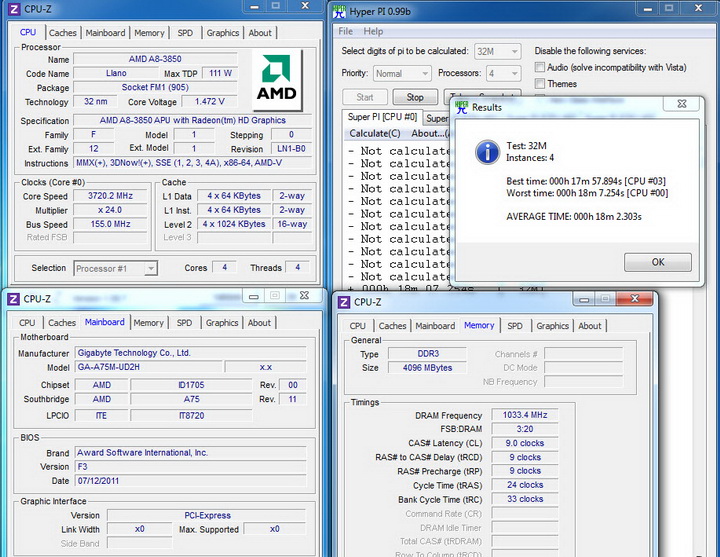Click CAS# Latency 9.0 clocks value
This screenshot has height=557, width=720.
(x=525, y=444)
